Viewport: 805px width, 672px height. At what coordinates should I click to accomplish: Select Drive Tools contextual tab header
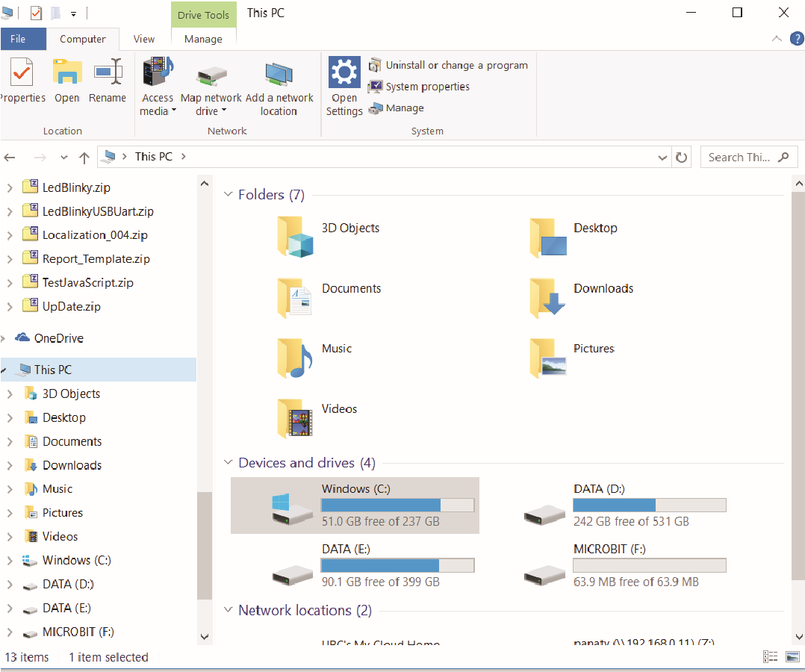pos(203,15)
